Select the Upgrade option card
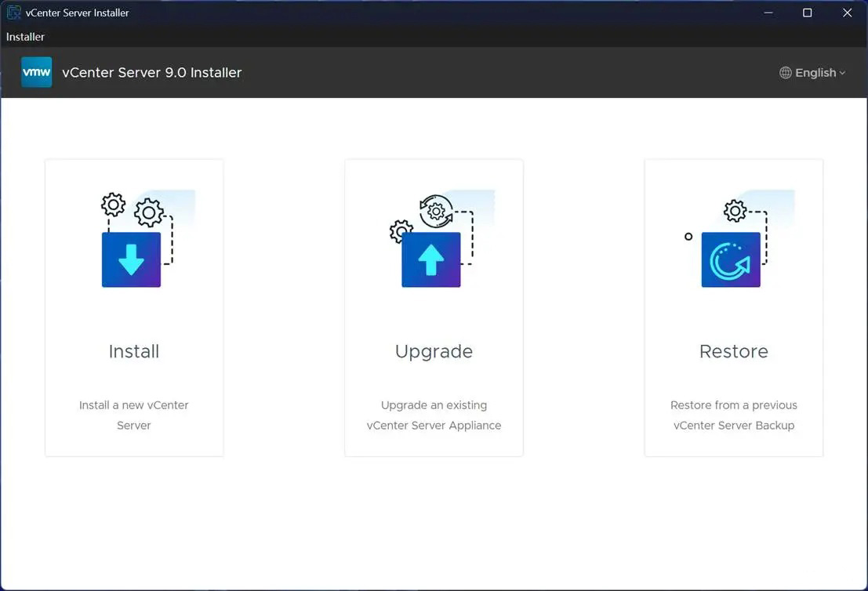The height and width of the screenshot is (591, 868). 434,306
